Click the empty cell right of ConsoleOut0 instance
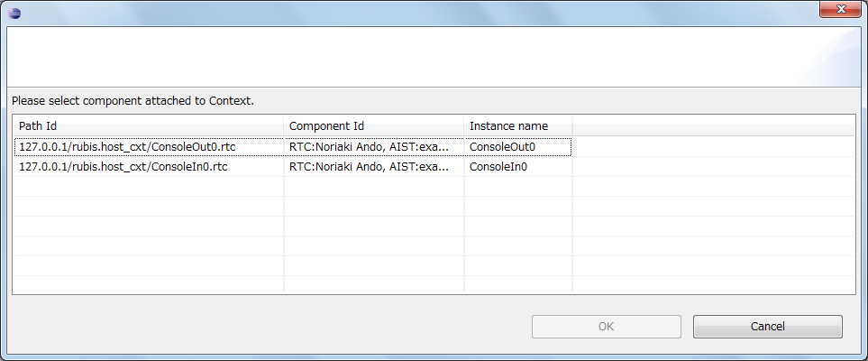This screenshot has width=868, height=361. [x=714, y=147]
